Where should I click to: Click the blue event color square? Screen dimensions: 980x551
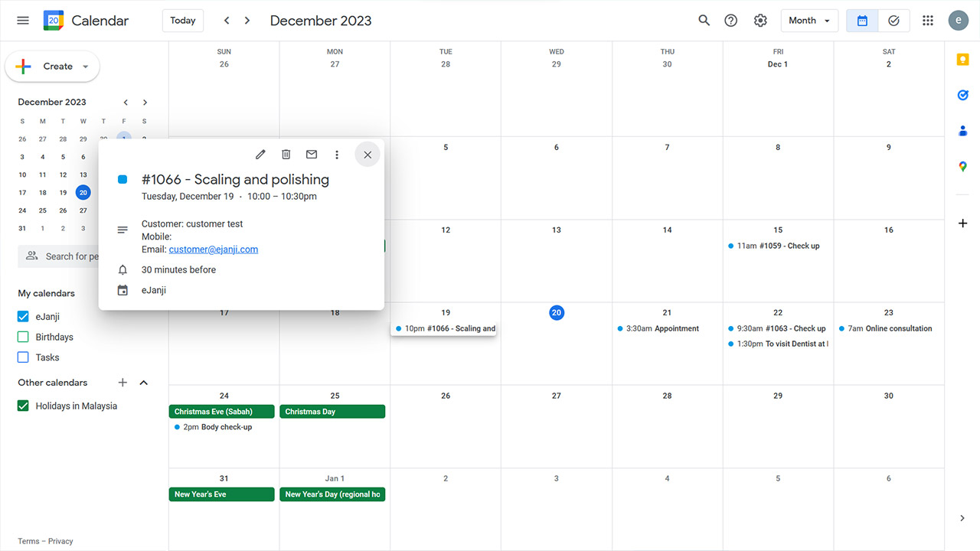[x=122, y=179]
